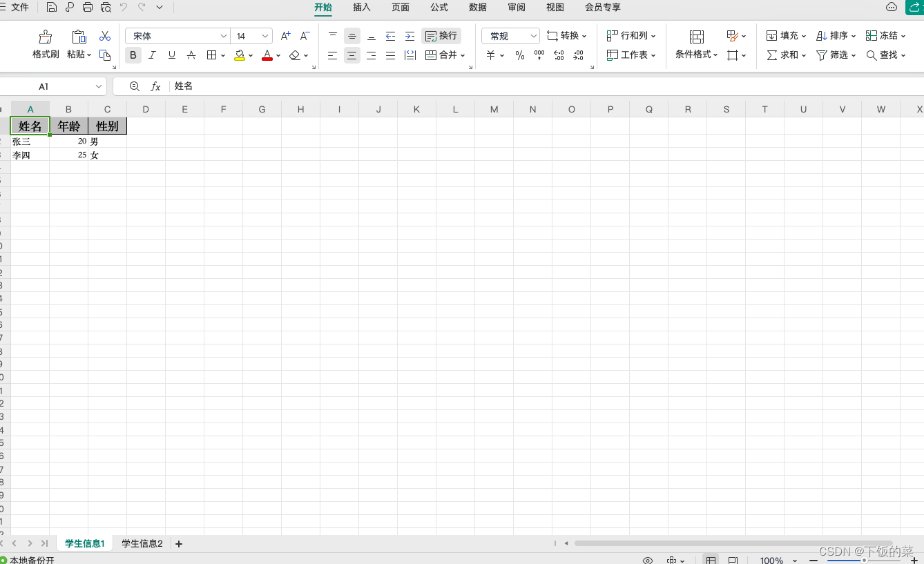Switch to the 数据 (Data) tab
The height and width of the screenshot is (564, 924).
tap(478, 7)
